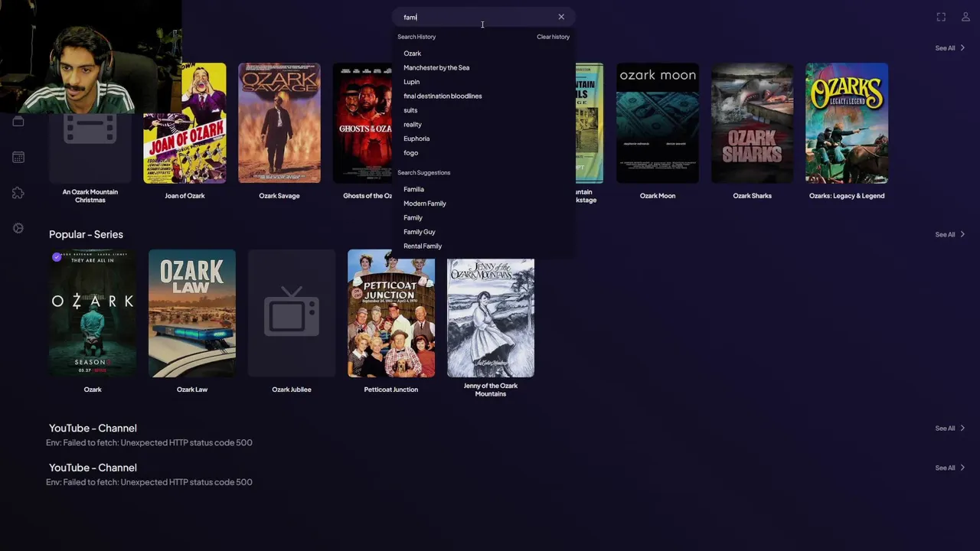Choose 'Family' search suggestion
This screenshot has width=980, height=551.
[413, 217]
